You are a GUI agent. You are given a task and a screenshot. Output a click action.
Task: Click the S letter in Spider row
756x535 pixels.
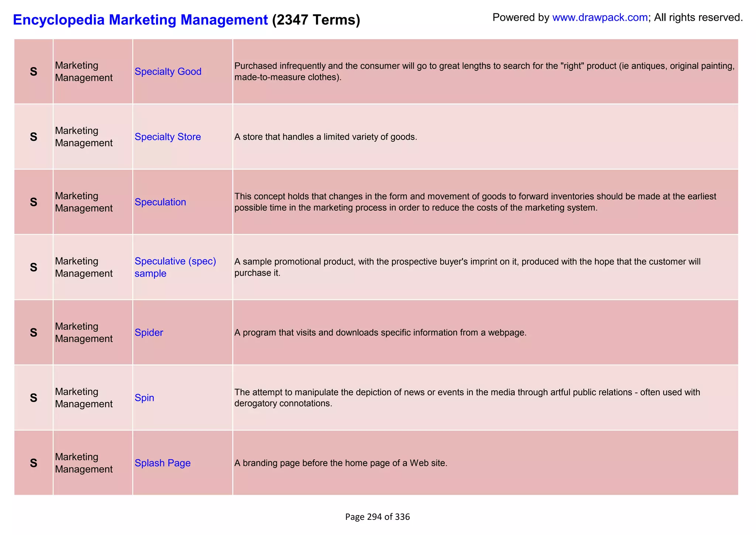click(x=34, y=333)
